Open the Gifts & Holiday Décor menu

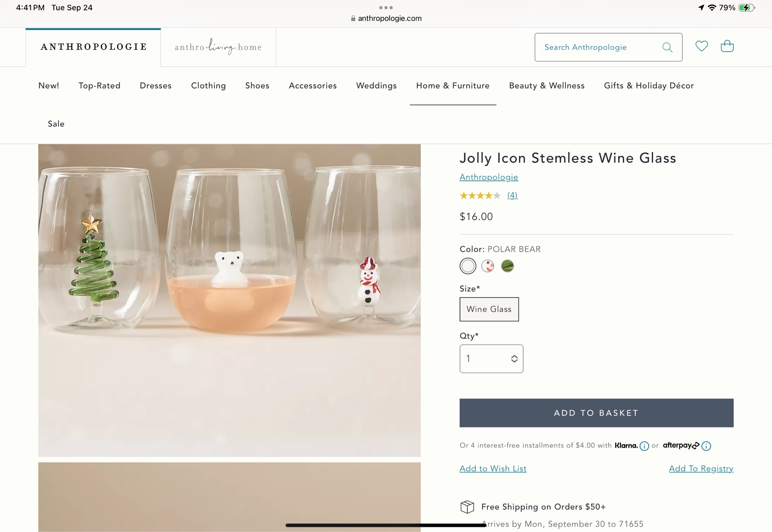pos(649,86)
